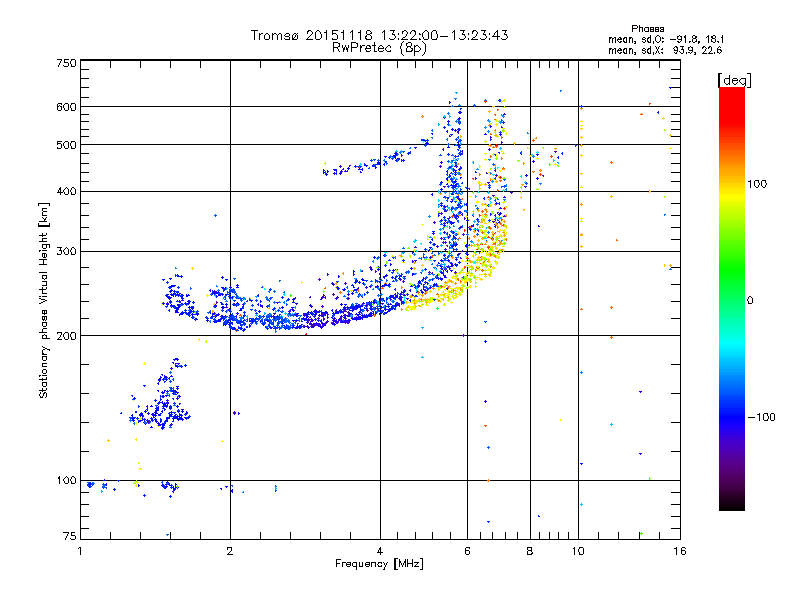Click the x-axis tick label '6'

click(467, 551)
